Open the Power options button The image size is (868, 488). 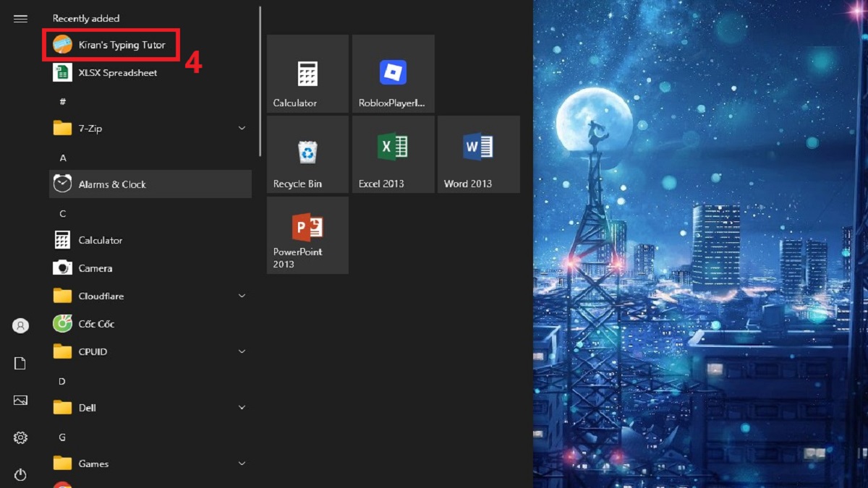tap(20, 474)
